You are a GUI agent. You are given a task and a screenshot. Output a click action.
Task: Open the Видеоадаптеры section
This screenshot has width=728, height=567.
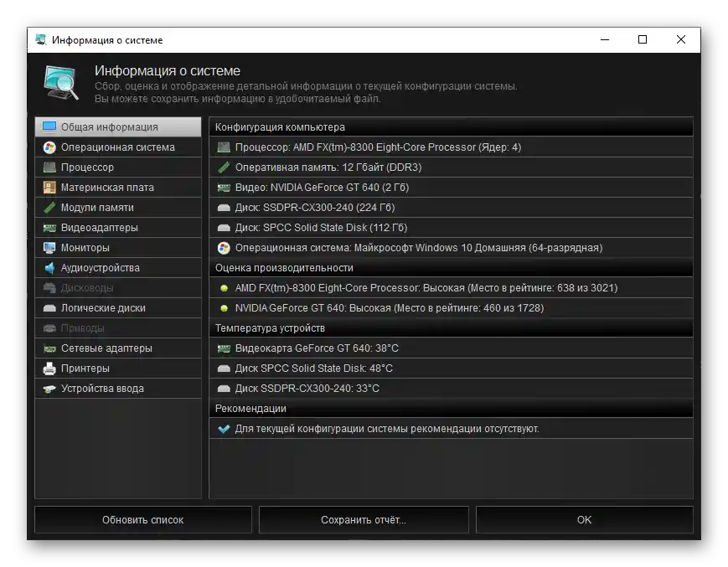(x=118, y=228)
